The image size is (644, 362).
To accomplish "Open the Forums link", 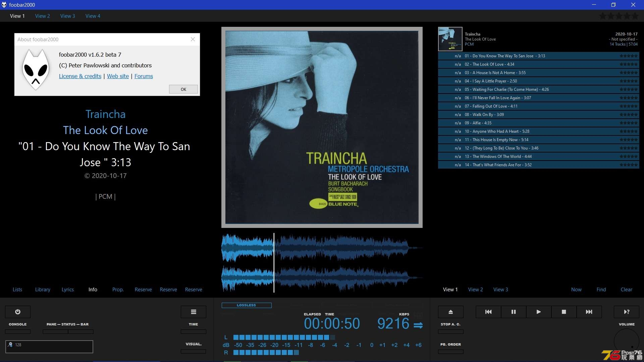I will coord(144,76).
